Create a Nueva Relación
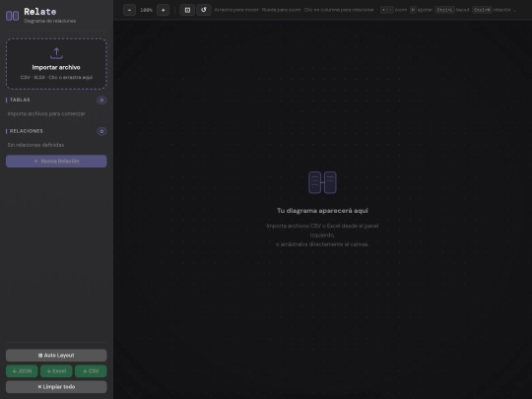This screenshot has width=532, height=399. tap(56, 162)
